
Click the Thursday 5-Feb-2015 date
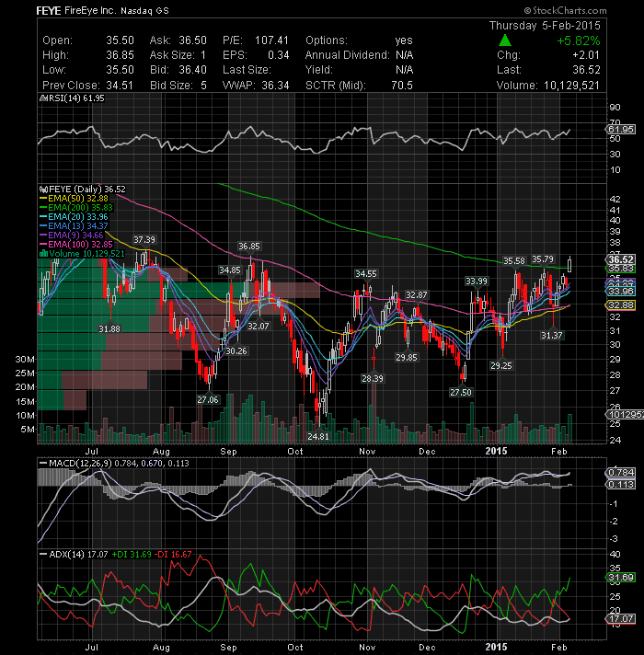pyautogui.click(x=545, y=26)
